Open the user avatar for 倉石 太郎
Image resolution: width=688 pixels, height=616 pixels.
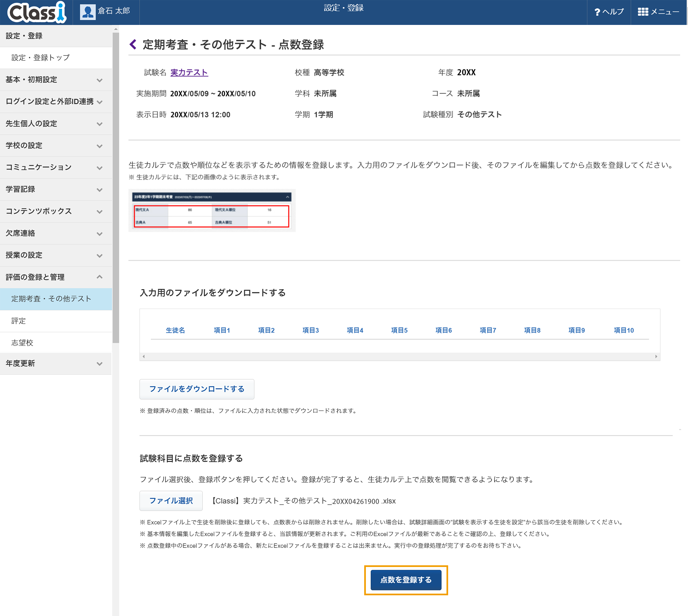[88, 12]
